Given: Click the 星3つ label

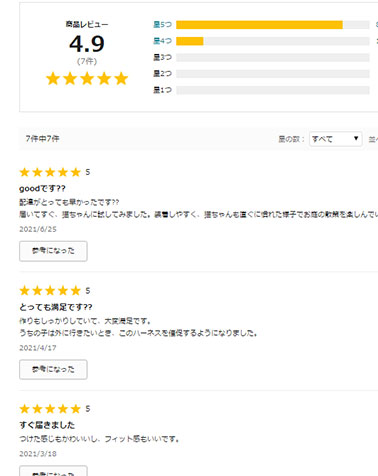Looking at the screenshot, I should (162, 57).
